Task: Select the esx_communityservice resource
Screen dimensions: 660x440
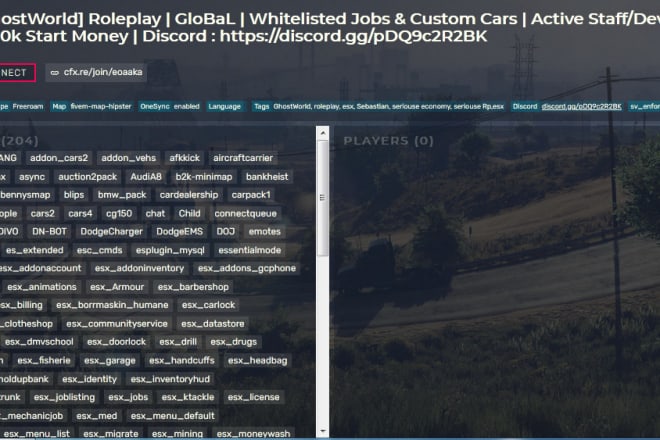Action: 117,324
